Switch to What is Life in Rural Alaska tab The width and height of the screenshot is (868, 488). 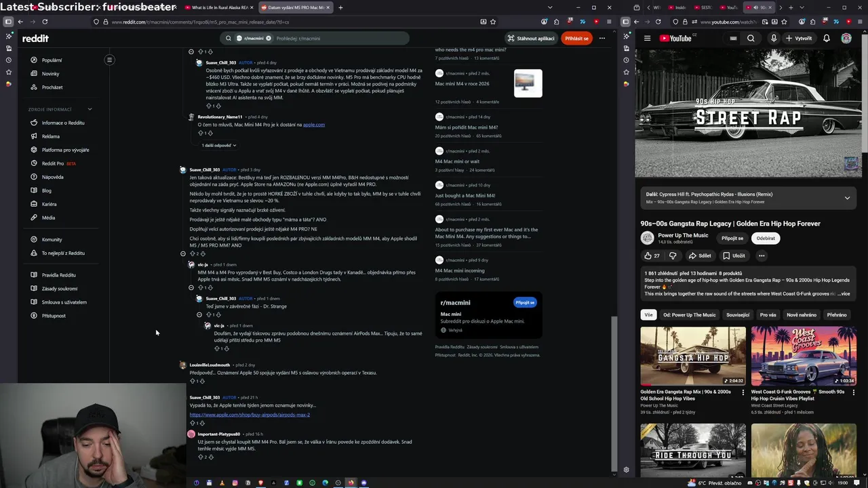coord(218,7)
